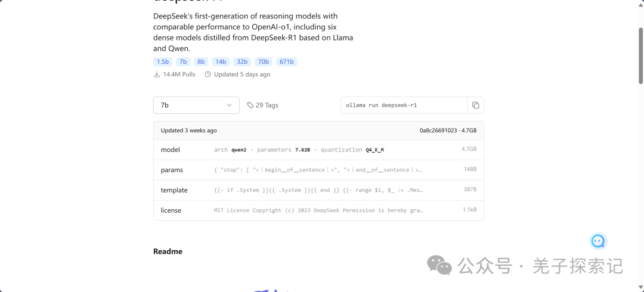
Task: Select the 70b size tag
Action: click(264, 61)
